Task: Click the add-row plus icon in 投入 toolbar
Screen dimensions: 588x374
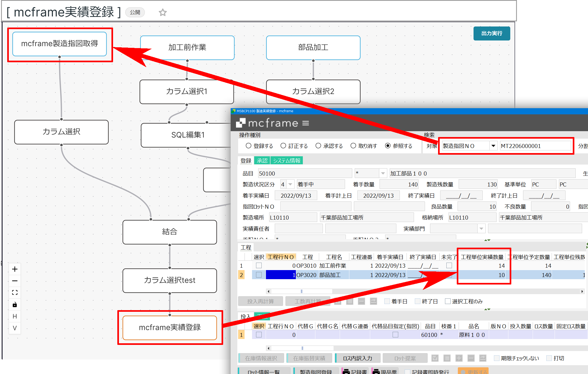Action: (459, 358)
